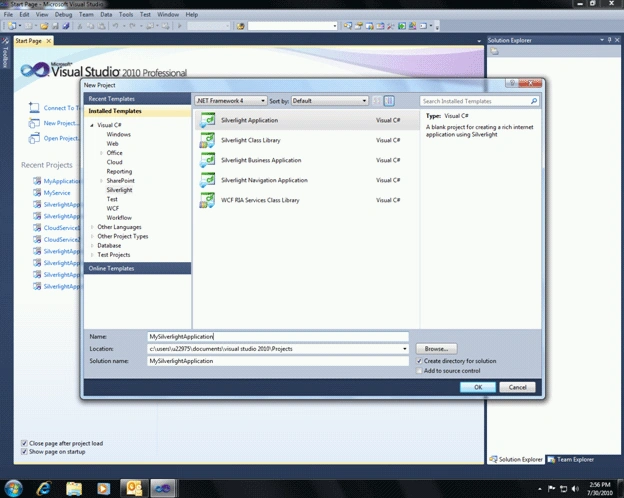Open the Sort by Default dropdown

coord(330,101)
